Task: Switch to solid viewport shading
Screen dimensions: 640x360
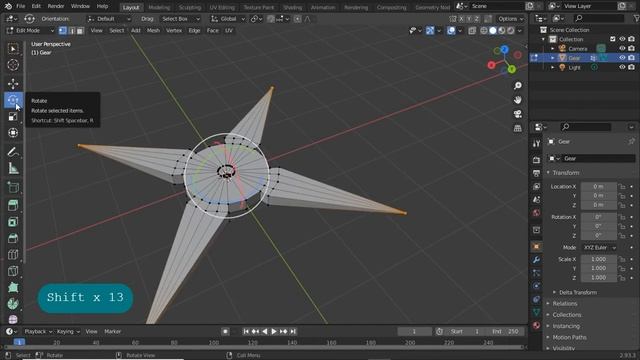Action: click(x=493, y=31)
